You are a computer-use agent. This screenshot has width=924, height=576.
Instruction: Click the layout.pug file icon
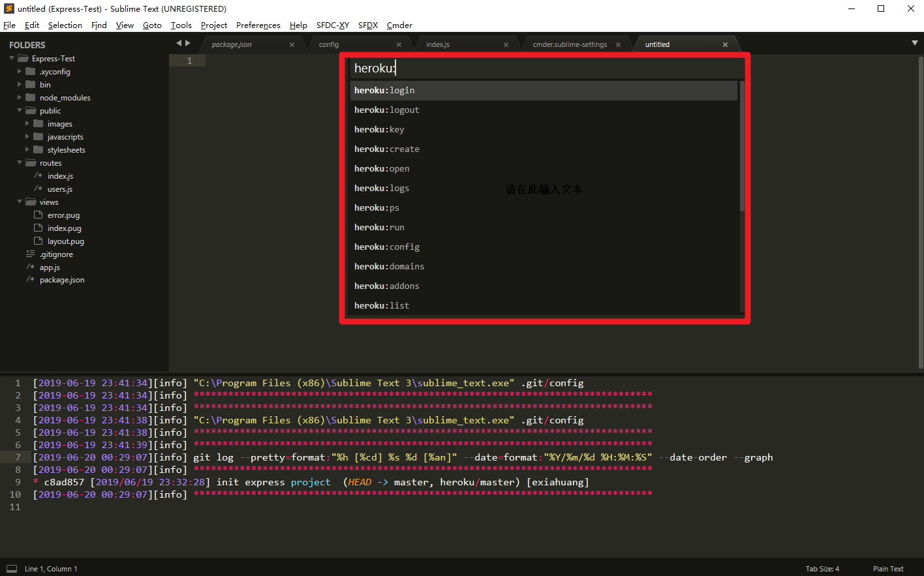38,241
